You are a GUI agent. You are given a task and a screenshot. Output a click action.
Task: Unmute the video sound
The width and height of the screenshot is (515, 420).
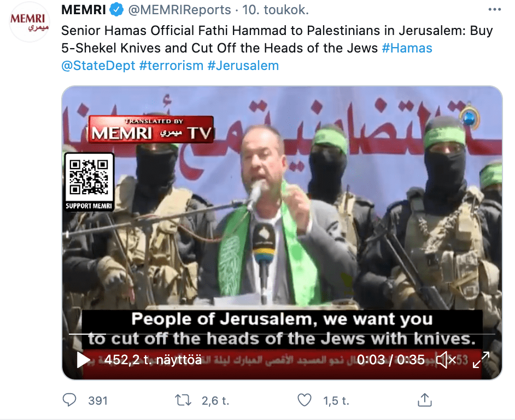tap(446, 360)
